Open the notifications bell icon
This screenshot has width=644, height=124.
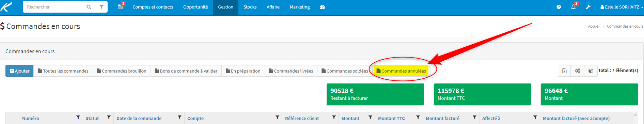point(574,6)
